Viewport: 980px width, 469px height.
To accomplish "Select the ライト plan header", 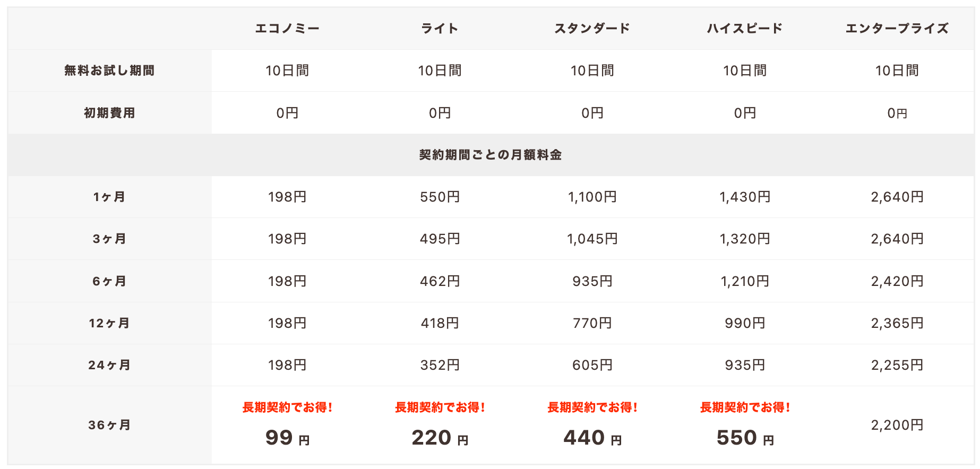I will pyautogui.click(x=440, y=29).
